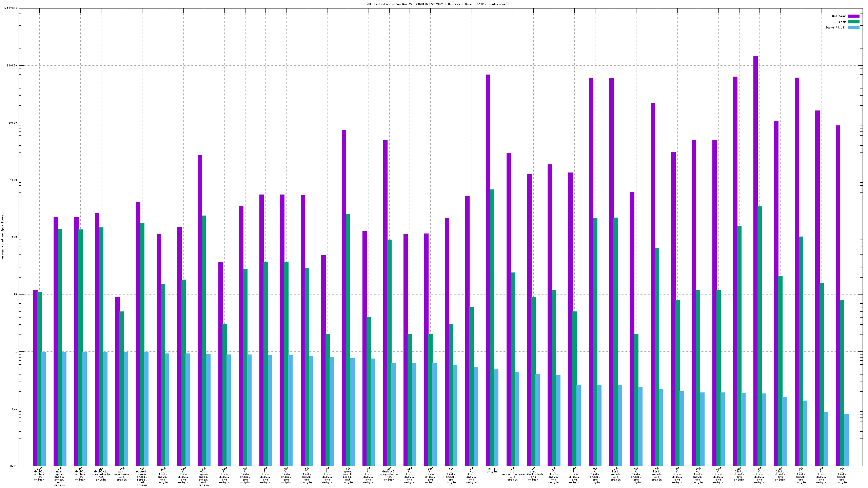The height and width of the screenshot is (488, 868).
Task: Click the RBL Statistics chart title
Action: pos(440,4)
